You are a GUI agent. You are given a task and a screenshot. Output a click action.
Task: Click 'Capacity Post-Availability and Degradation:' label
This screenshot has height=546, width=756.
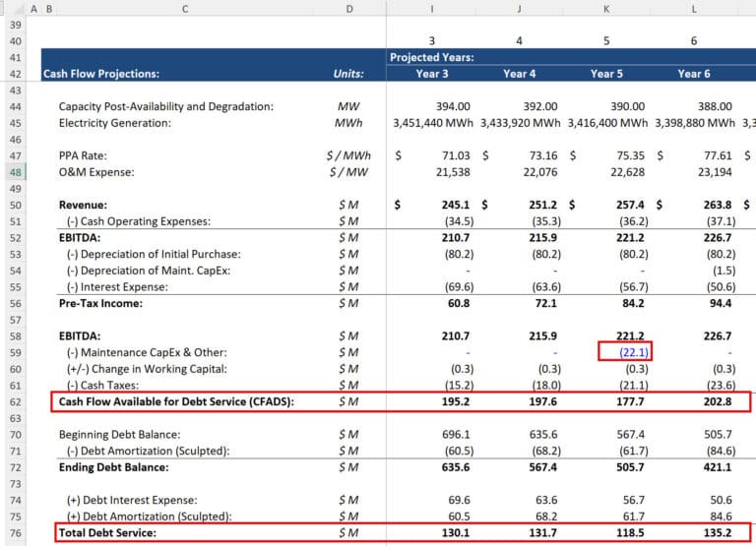point(165,106)
